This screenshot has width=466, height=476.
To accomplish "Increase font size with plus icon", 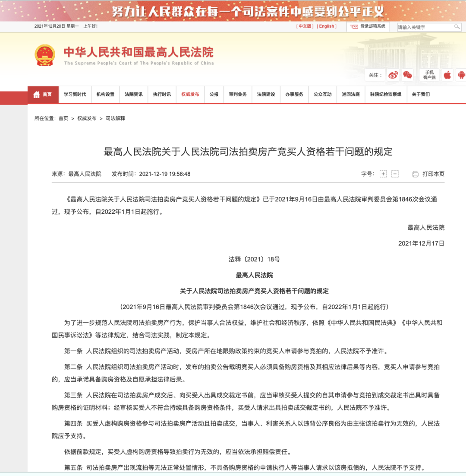I will coord(383,174).
